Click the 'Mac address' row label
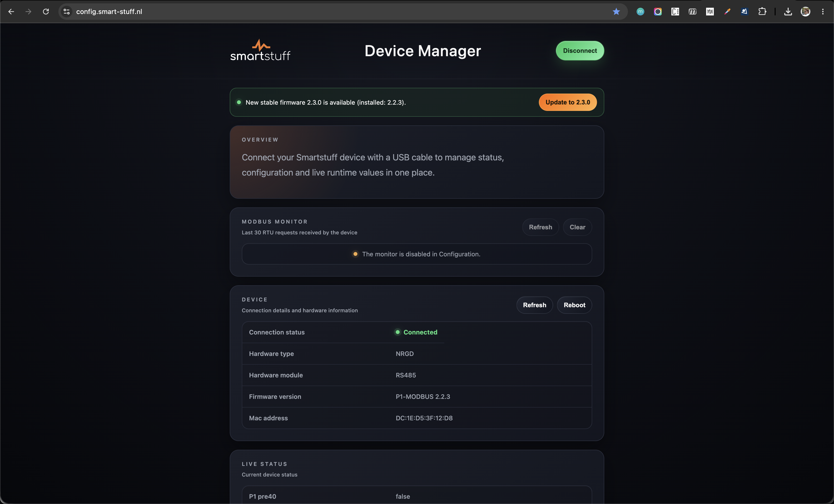 (268, 418)
